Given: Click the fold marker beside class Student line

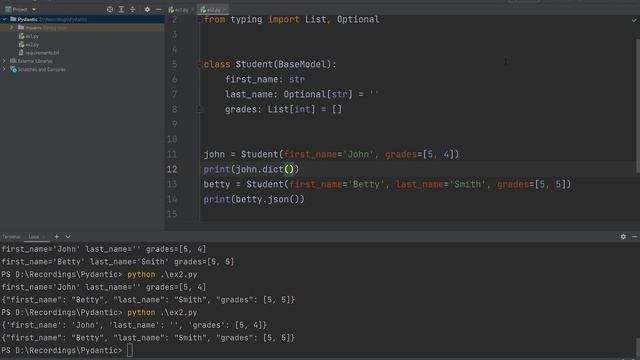Looking at the screenshot, I should pos(200,64).
